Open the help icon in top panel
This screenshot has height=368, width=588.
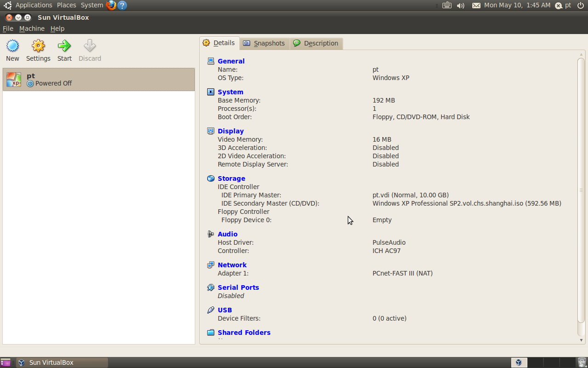pyautogui.click(x=122, y=5)
